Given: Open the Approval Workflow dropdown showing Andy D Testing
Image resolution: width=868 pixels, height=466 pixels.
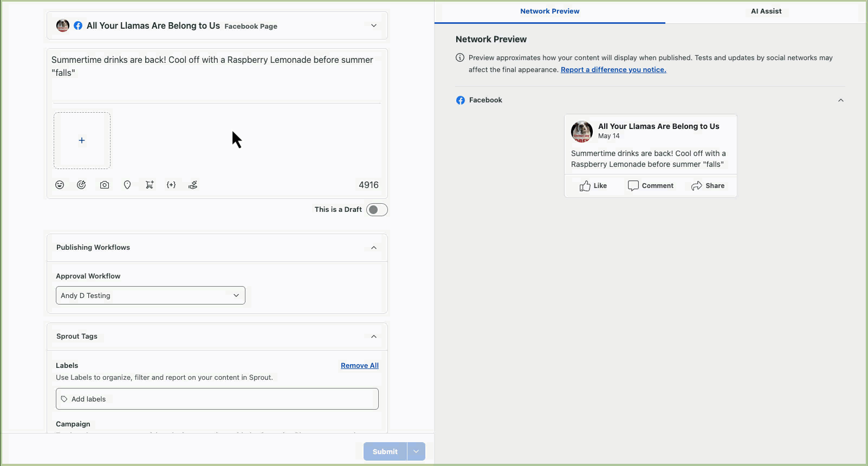Looking at the screenshot, I should [151, 295].
